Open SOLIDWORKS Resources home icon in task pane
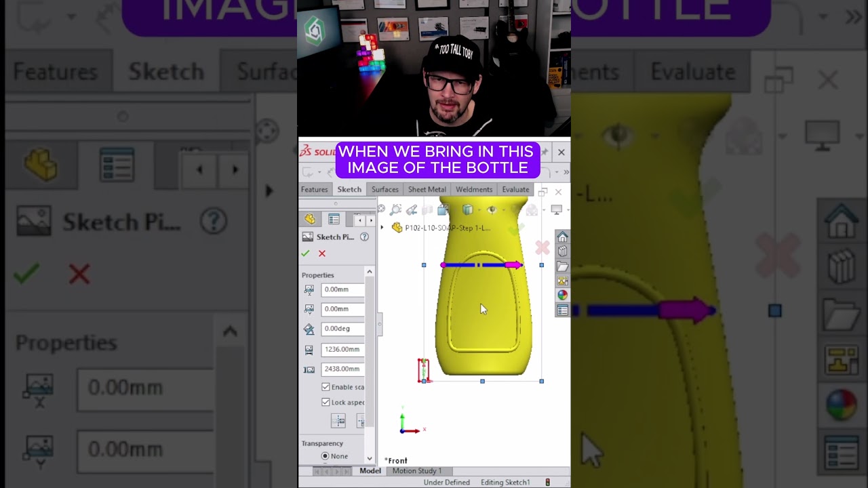 click(562, 237)
